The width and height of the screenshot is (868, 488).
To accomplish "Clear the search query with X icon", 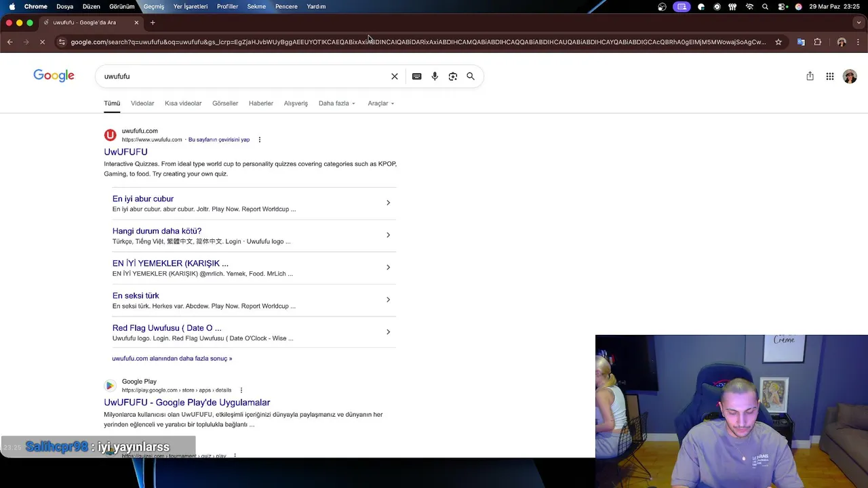I will tap(395, 77).
